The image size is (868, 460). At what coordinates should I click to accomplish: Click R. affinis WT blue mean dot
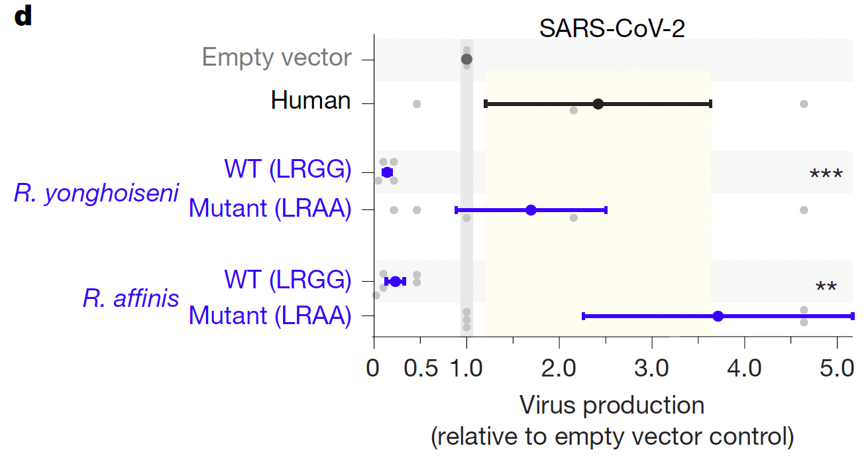[x=396, y=281]
